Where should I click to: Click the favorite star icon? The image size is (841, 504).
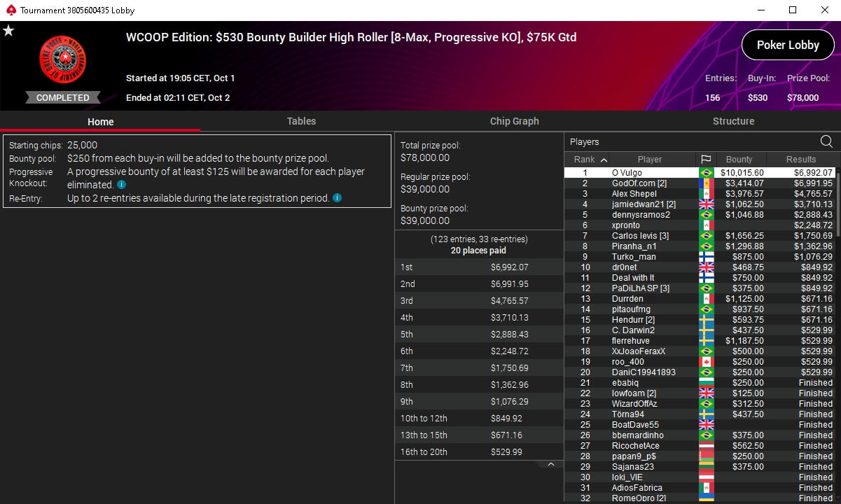pyautogui.click(x=8, y=31)
